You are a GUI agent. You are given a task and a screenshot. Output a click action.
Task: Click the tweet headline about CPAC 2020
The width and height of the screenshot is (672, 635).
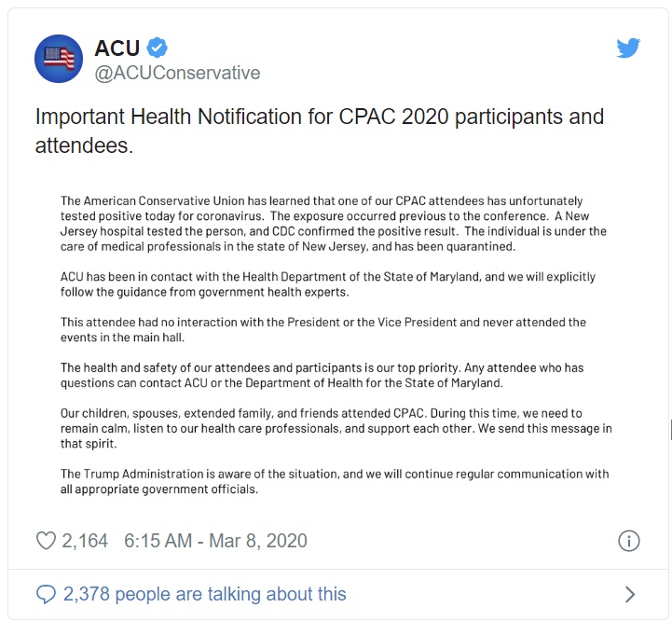pos(320,131)
